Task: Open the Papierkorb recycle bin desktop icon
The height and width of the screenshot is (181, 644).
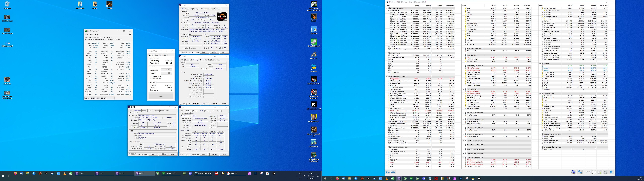Action: click(7, 5)
